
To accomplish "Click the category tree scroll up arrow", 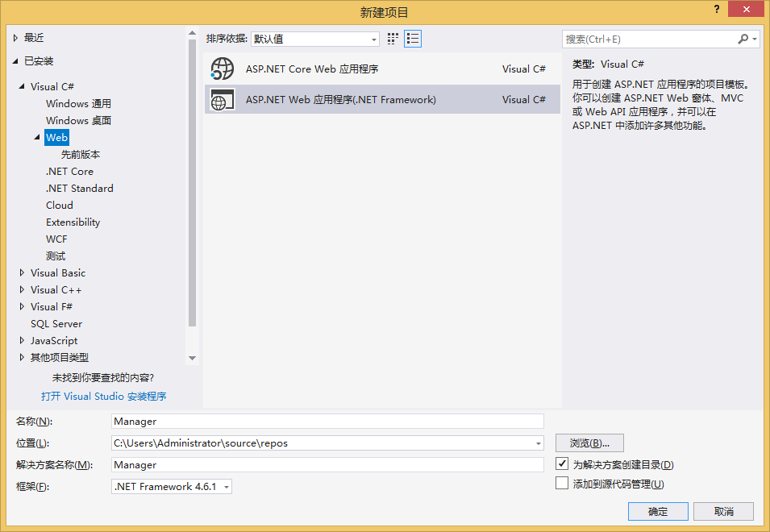I will pos(192,33).
